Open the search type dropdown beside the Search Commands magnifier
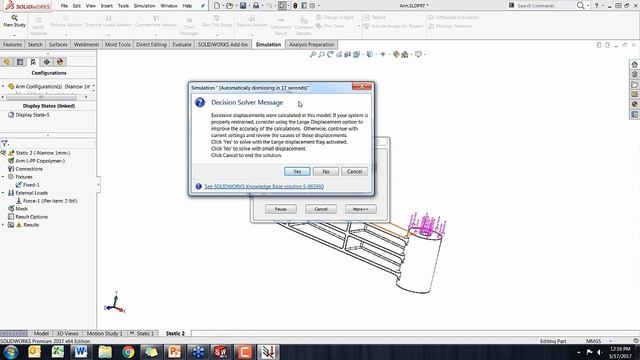Viewport: 640px width, 360px height. point(588,6)
